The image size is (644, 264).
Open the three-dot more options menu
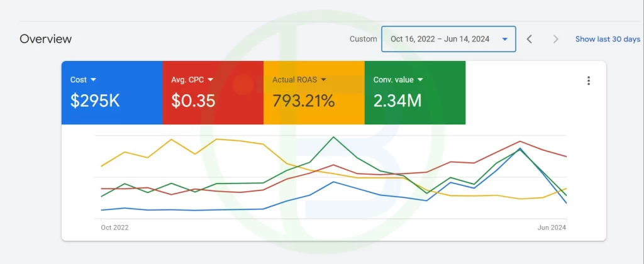(589, 80)
